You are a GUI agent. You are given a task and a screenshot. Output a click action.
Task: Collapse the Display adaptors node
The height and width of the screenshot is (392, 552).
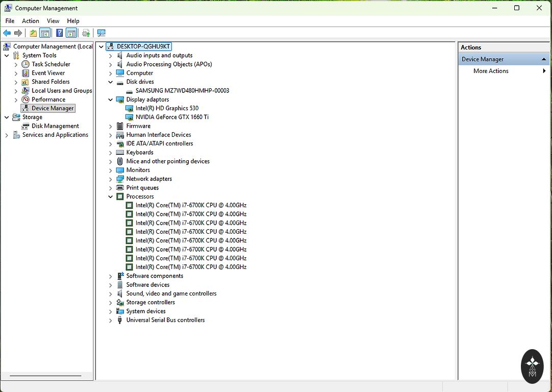click(x=111, y=100)
